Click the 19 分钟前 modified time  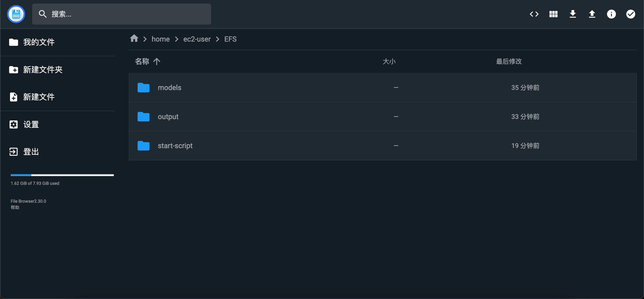click(x=525, y=146)
